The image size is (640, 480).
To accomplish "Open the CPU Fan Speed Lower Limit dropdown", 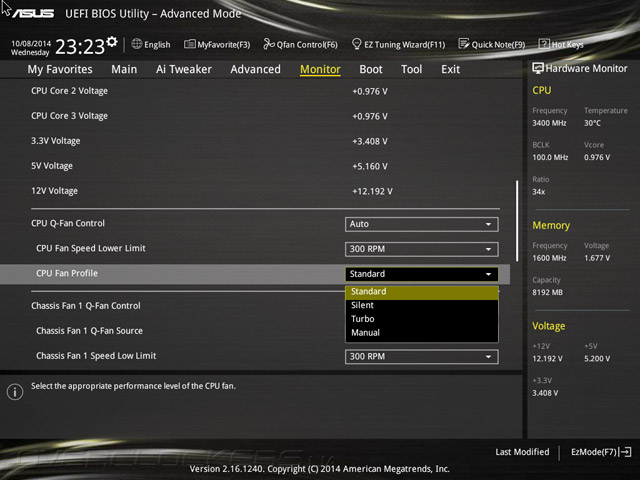I will [x=422, y=249].
